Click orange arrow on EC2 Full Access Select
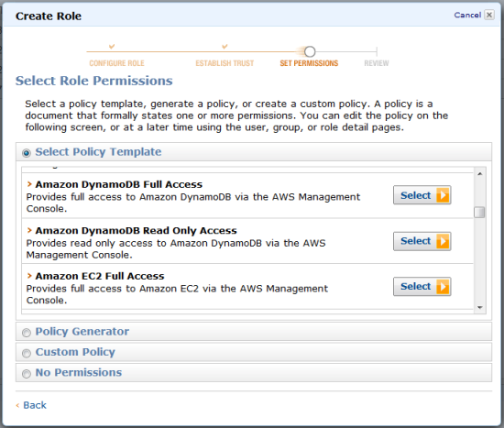This screenshot has height=428, width=504. 443,287
